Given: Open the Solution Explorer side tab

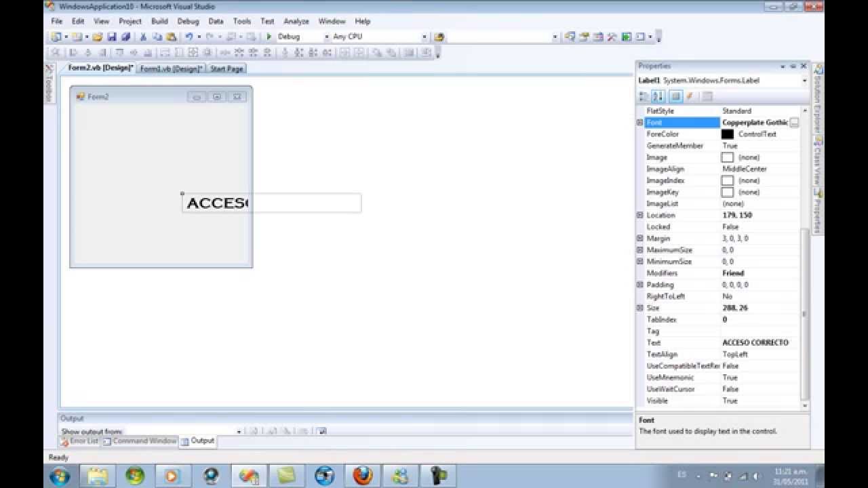Looking at the screenshot, I should (818, 99).
